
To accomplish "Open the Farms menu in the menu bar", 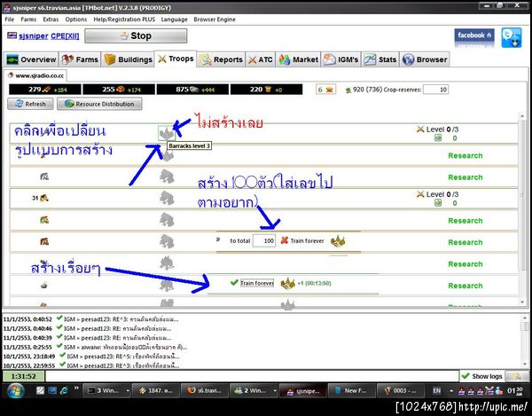I will tap(28, 20).
